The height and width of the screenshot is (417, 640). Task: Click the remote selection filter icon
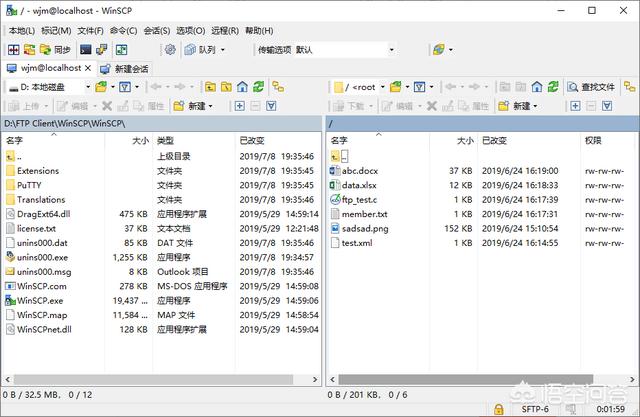point(607,106)
